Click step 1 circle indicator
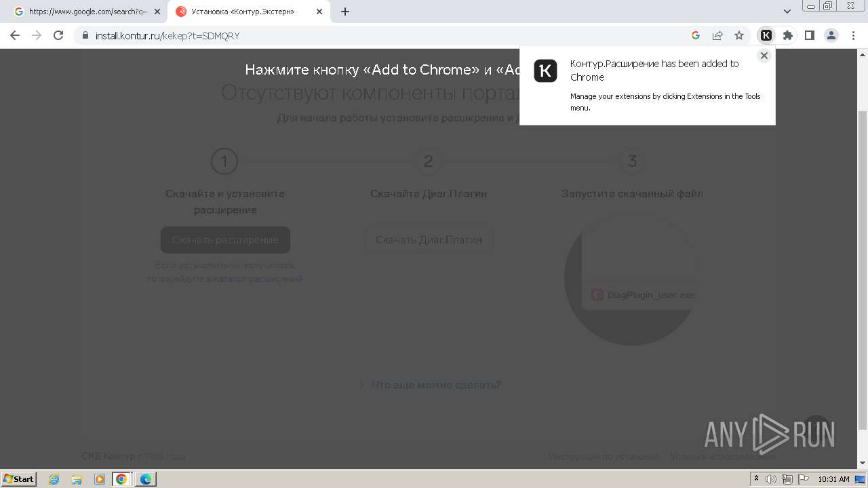 [224, 161]
